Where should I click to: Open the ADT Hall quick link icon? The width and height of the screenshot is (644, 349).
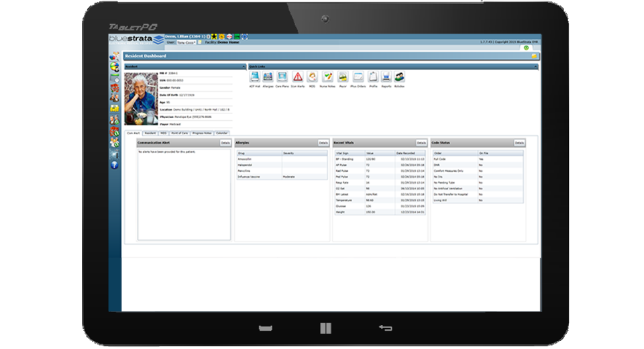(255, 77)
